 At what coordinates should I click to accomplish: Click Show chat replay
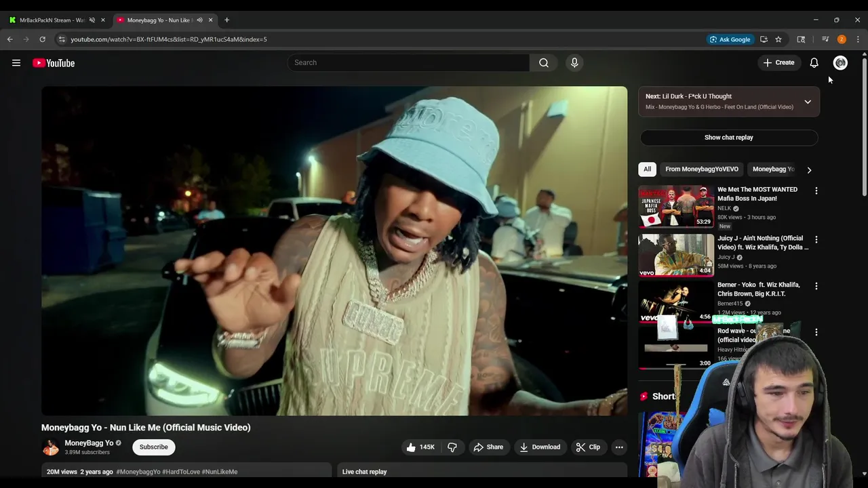tap(729, 138)
